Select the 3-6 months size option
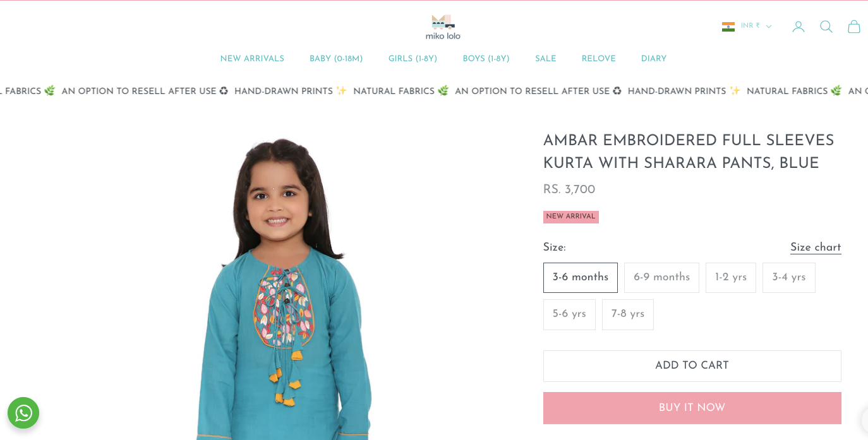 581,278
